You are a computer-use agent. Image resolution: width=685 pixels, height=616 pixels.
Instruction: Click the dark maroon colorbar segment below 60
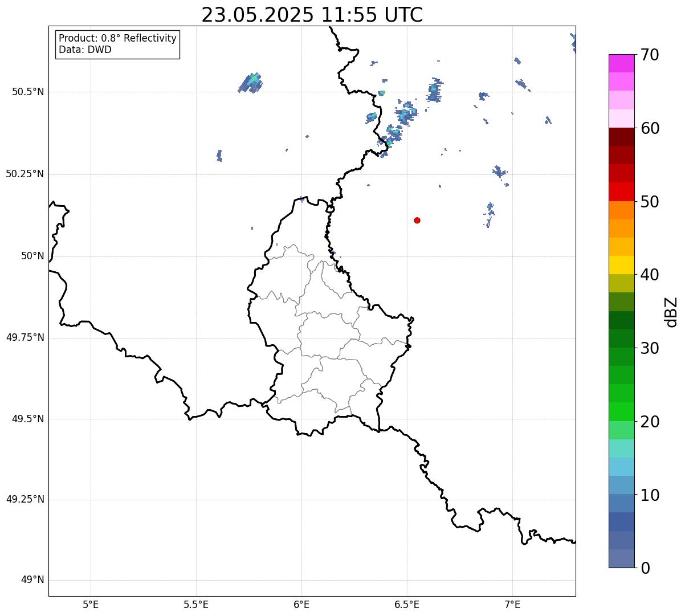621,137
